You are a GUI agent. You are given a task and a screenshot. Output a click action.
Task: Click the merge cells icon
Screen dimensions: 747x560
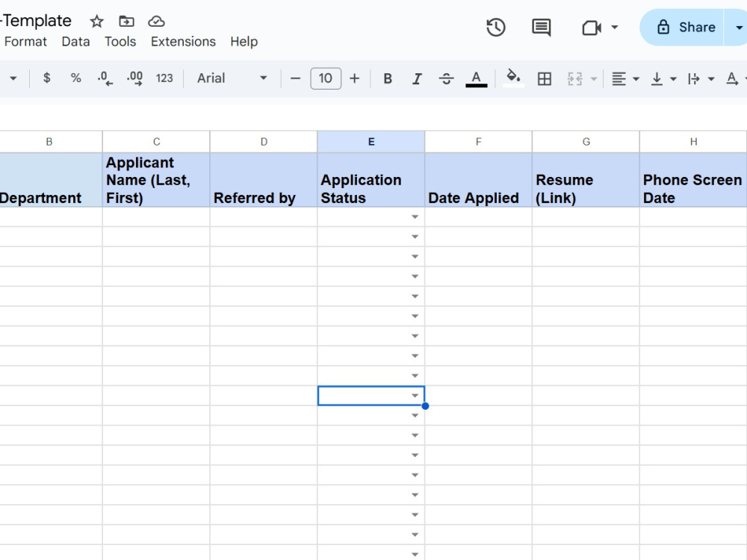coord(575,78)
